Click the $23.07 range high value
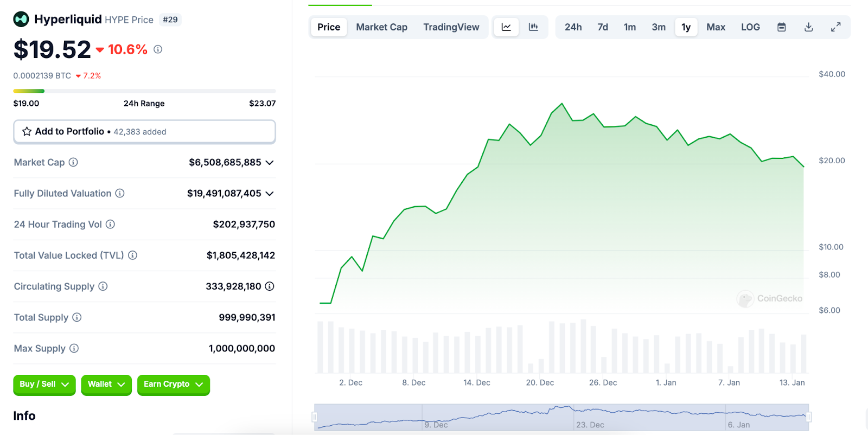Screen dimensions: 868x435 pyautogui.click(x=263, y=103)
